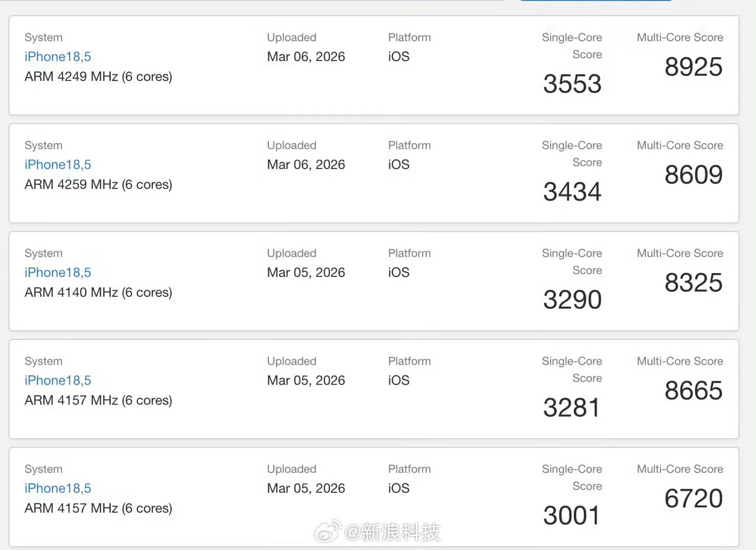Image resolution: width=756 pixels, height=550 pixels.
Task: Click the @新浪科技 watermark text
Action: tap(393, 533)
